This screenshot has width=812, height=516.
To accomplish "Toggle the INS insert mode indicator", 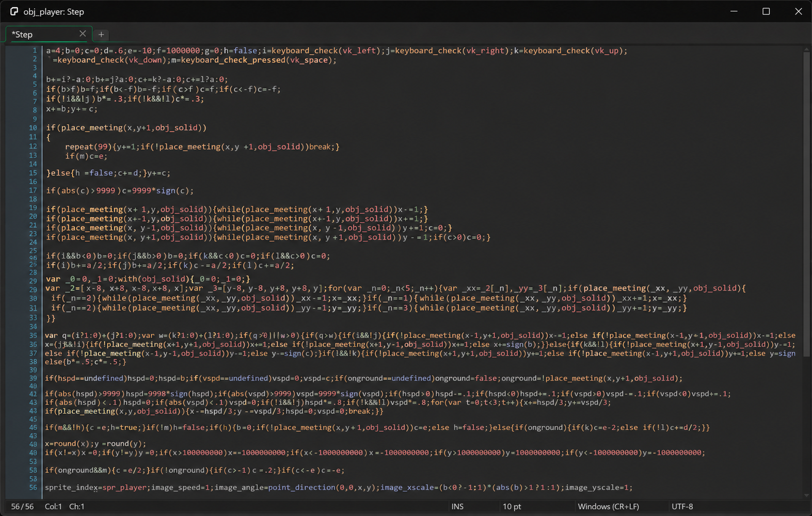I will tap(457, 507).
